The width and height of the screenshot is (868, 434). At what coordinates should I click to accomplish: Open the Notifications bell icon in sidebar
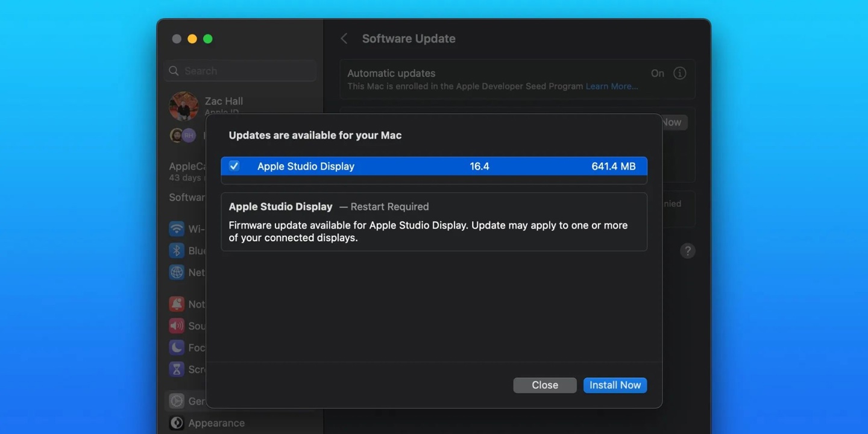coord(177,304)
